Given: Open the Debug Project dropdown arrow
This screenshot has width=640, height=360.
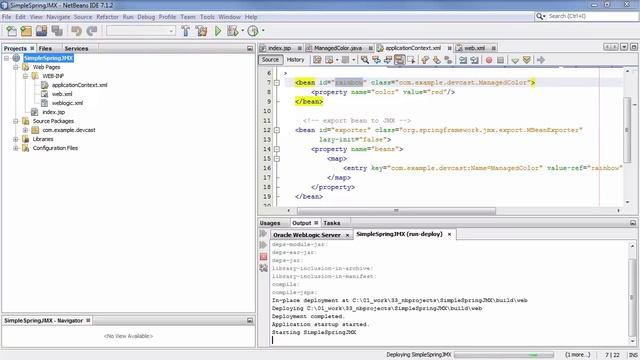Looking at the screenshot, I should point(242,31).
